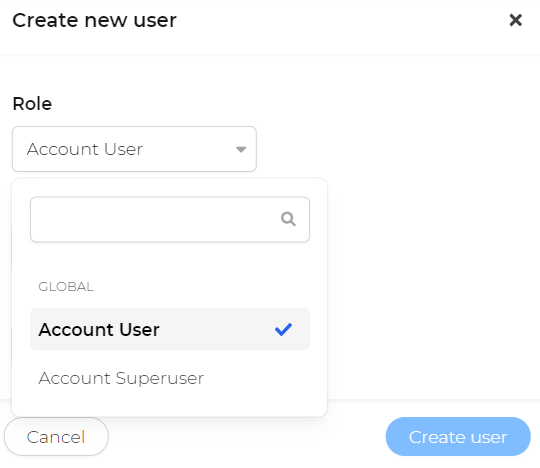The image size is (540, 468).
Task: Click the Role field label
Action: tap(32, 104)
